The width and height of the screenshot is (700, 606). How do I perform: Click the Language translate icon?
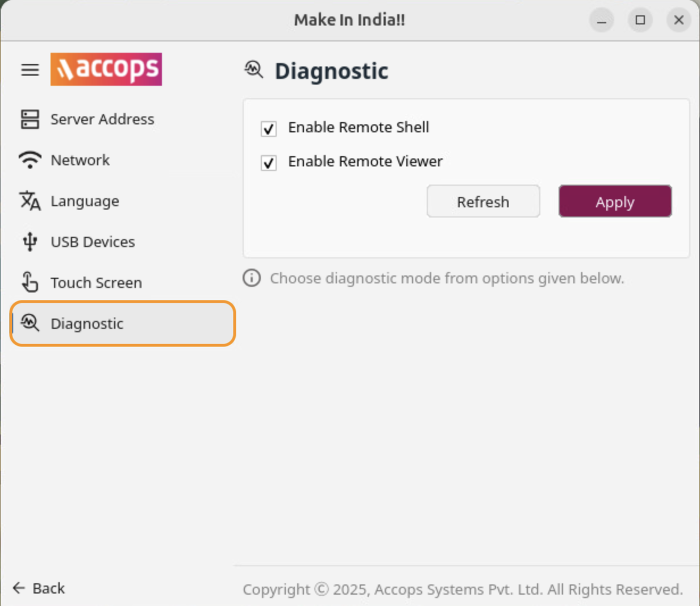coord(30,201)
